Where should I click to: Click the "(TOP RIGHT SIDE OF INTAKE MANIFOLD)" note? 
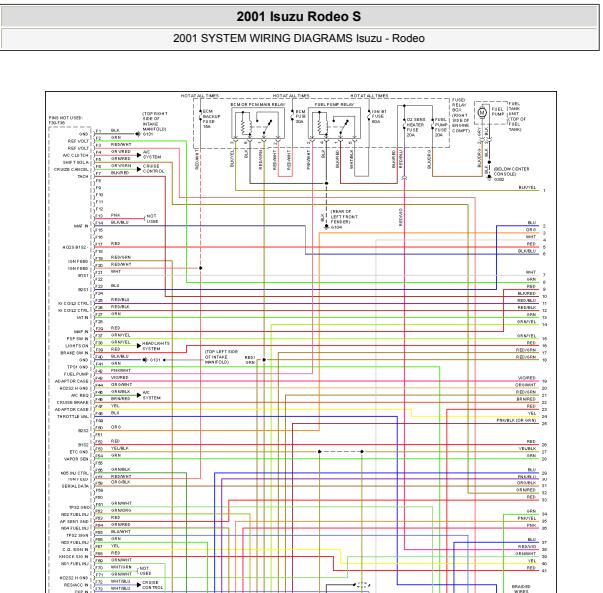pos(155,122)
